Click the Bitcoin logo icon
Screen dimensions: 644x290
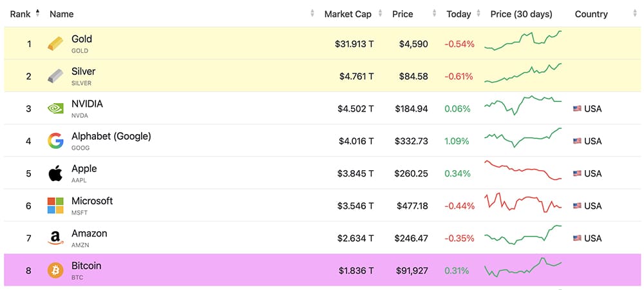click(56, 271)
